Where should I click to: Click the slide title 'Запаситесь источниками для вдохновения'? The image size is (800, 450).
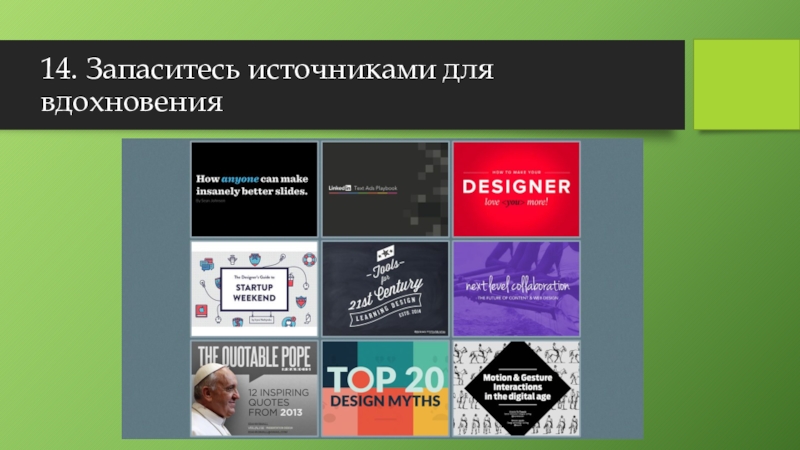tap(267, 85)
